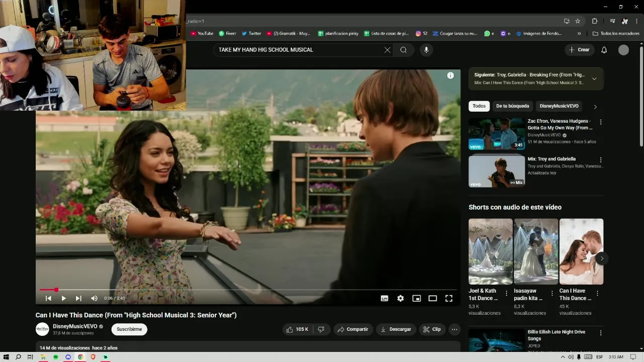Skip to next video
The image size is (644, 362).
point(78,298)
